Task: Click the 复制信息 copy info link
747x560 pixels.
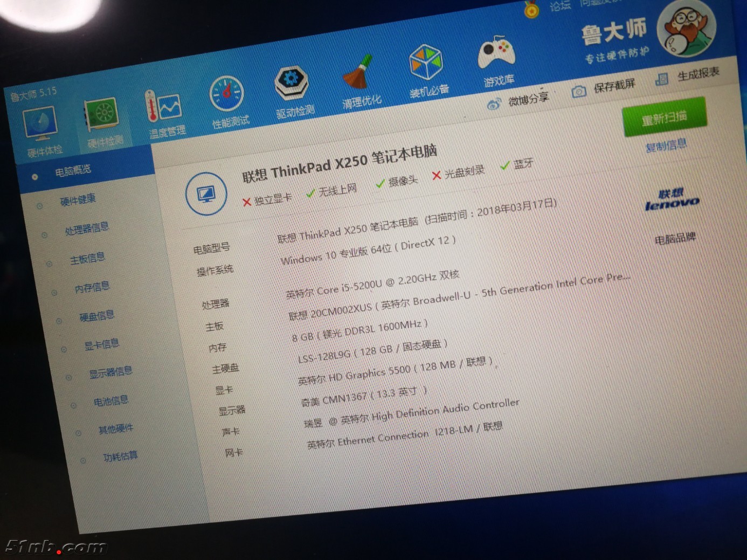Action: (666, 145)
